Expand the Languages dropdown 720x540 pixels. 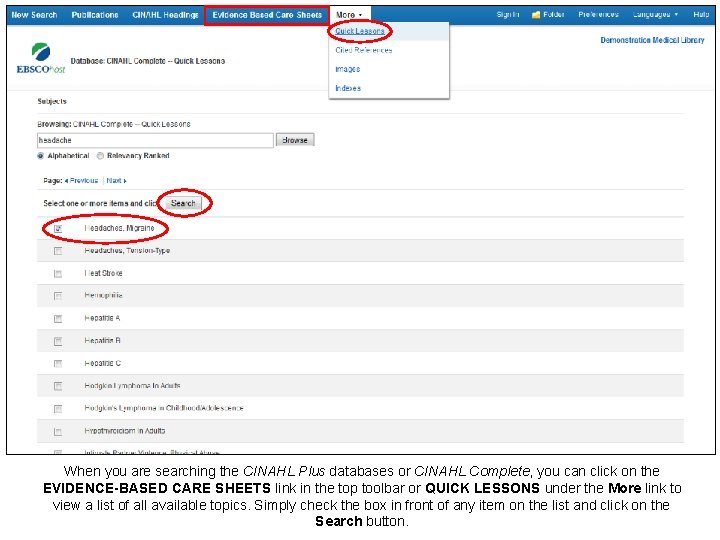[655, 15]
